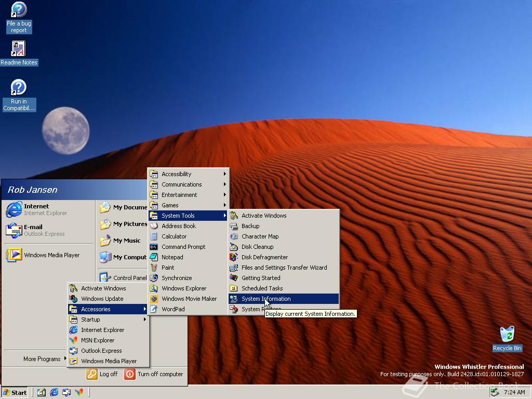Open My Documents from Start menu
532x399 pixels.
(x=123, y=207)
